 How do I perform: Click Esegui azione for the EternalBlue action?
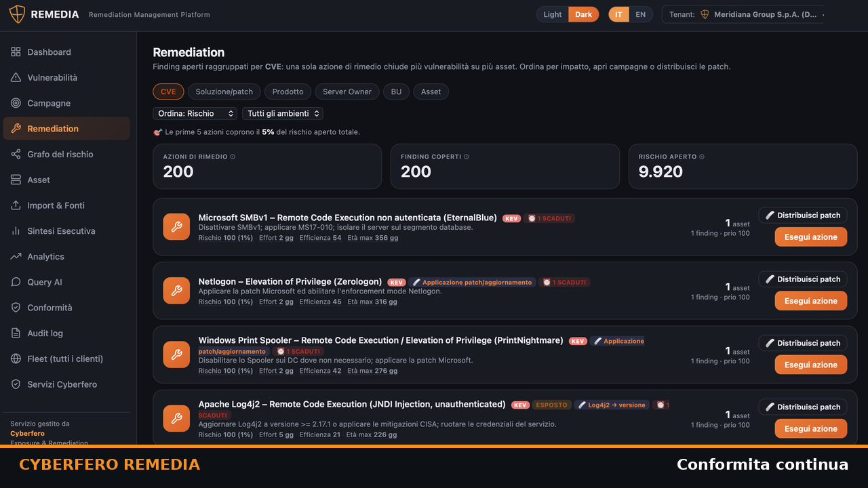[x=811, y=237]
